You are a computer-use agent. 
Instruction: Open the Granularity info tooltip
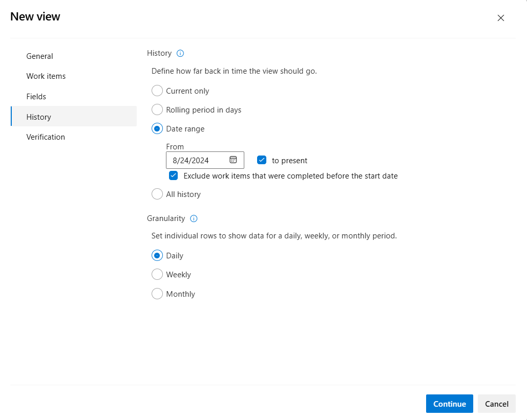tap(194, 218)
